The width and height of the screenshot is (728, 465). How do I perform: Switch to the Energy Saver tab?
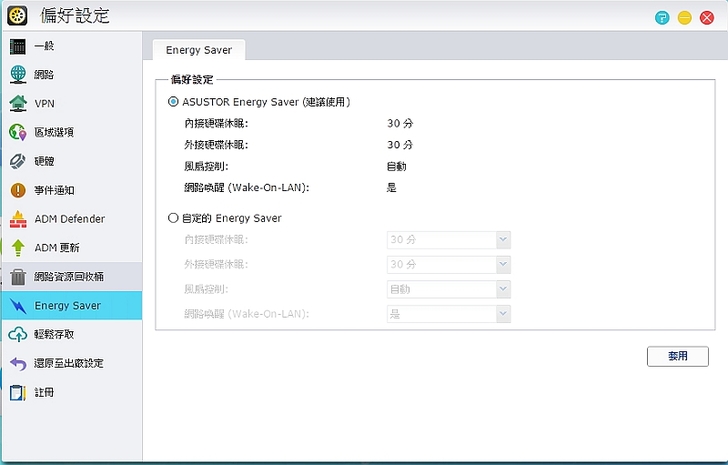pos(198,49)
